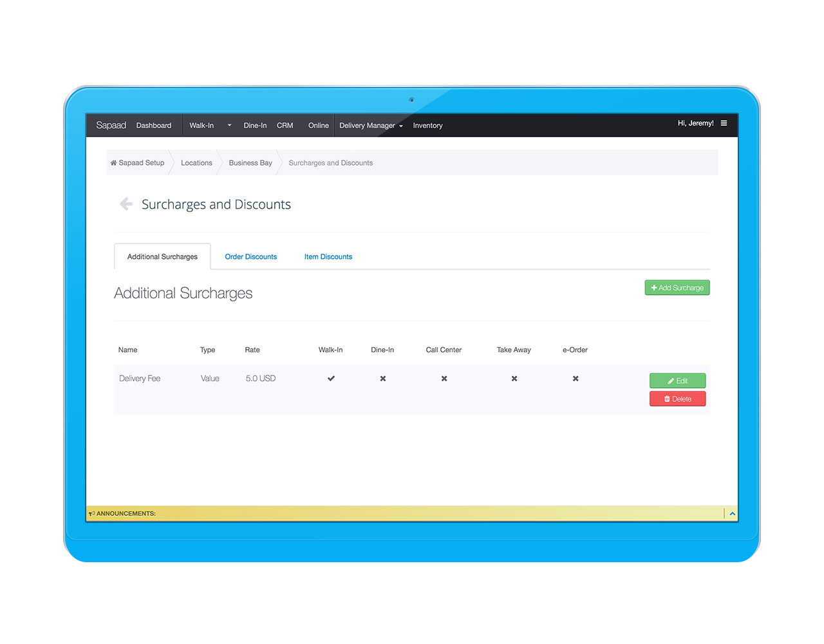Enable Take Away for the Delivery Fee surcharge
The width and height of the screenshot is (824, 644).
pyautogui.click(x=514, y=379)
